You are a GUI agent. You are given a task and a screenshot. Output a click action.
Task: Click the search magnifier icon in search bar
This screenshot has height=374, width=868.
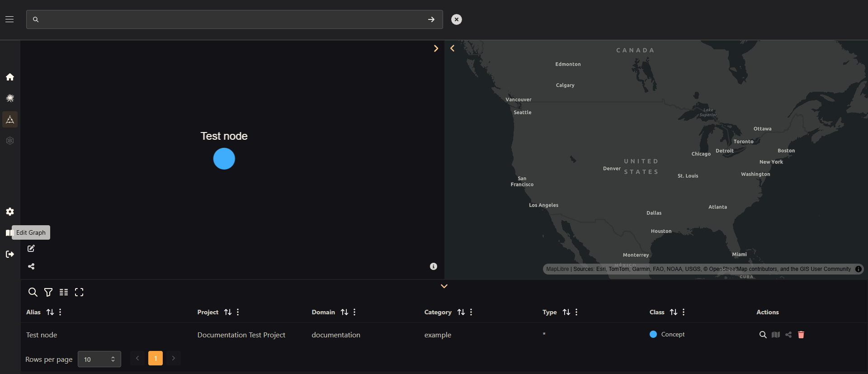36,19
